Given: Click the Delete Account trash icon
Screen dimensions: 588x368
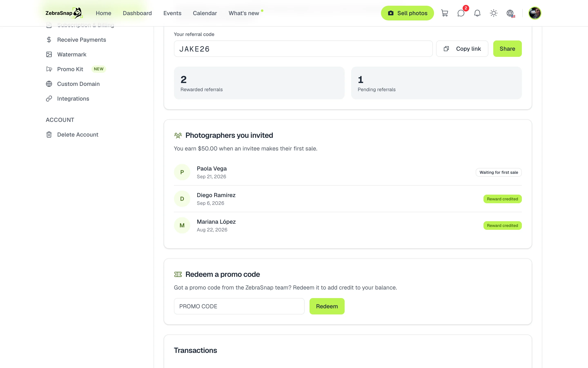Looking at the screenshot, I should click(x=49, y=135).
